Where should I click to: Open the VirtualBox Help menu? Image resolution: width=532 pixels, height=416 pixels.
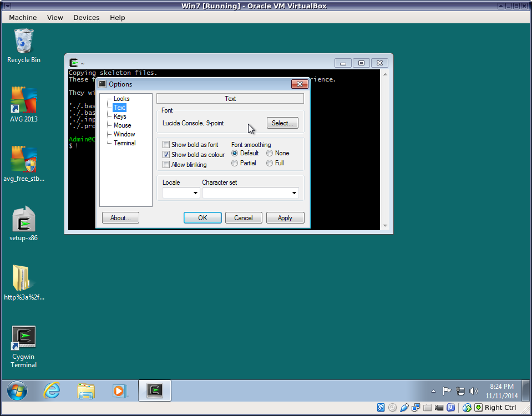[x=118, y=18]
